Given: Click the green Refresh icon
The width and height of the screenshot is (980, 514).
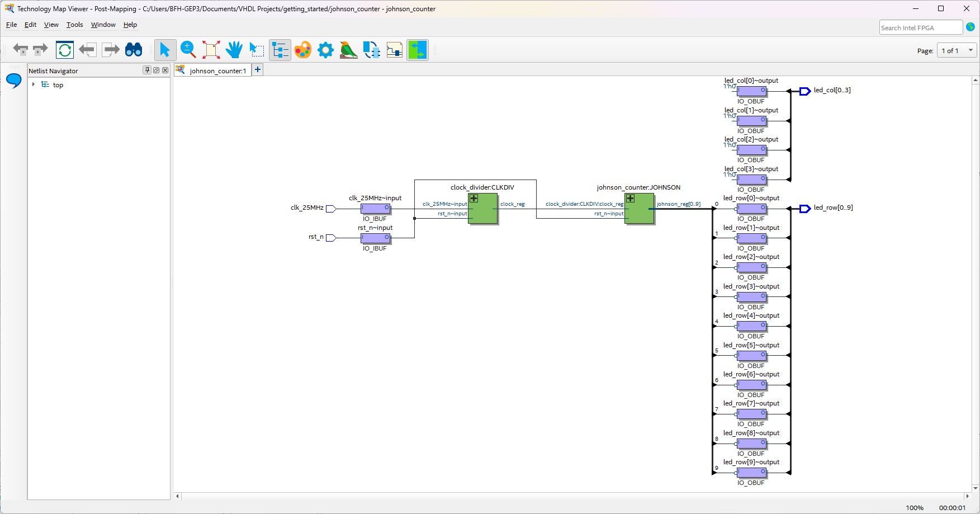Looking at the screenshot, I should 65,50.
